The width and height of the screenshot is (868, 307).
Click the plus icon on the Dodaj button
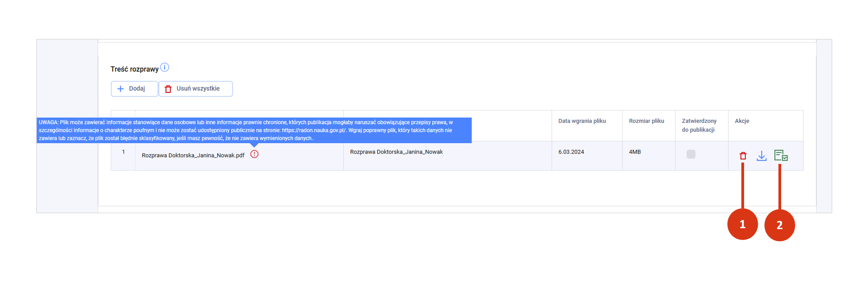tap(120, 89)
